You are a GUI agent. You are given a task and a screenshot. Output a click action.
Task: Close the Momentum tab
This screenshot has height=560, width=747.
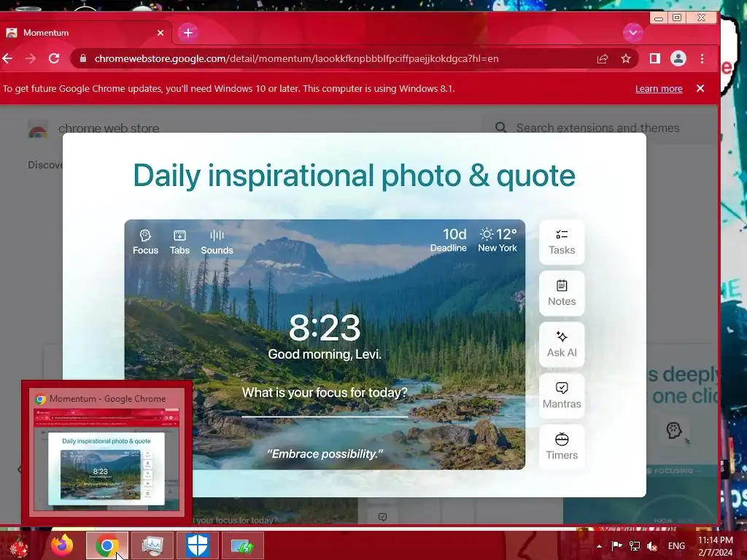click(x=160, y=33)
